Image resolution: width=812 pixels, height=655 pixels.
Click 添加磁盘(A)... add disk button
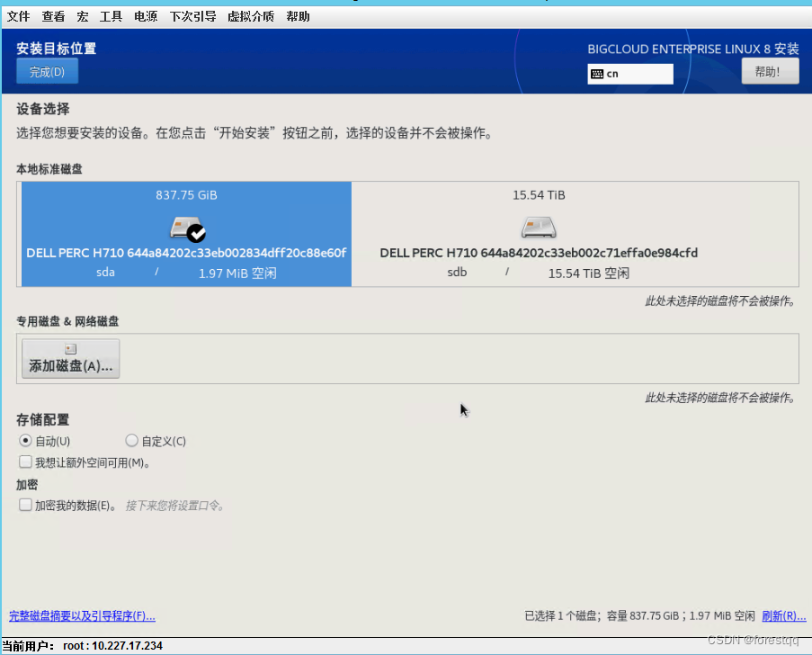point(70,359)
